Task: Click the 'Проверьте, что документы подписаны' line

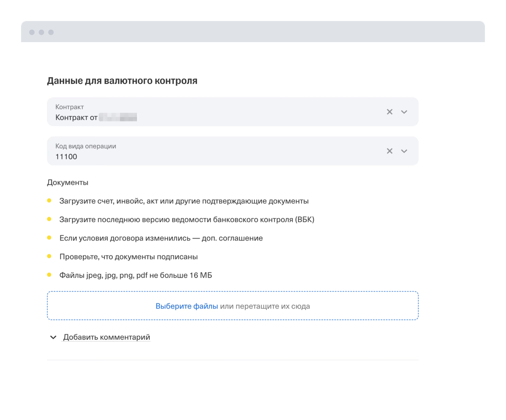Action: click(x=128, y=256)
